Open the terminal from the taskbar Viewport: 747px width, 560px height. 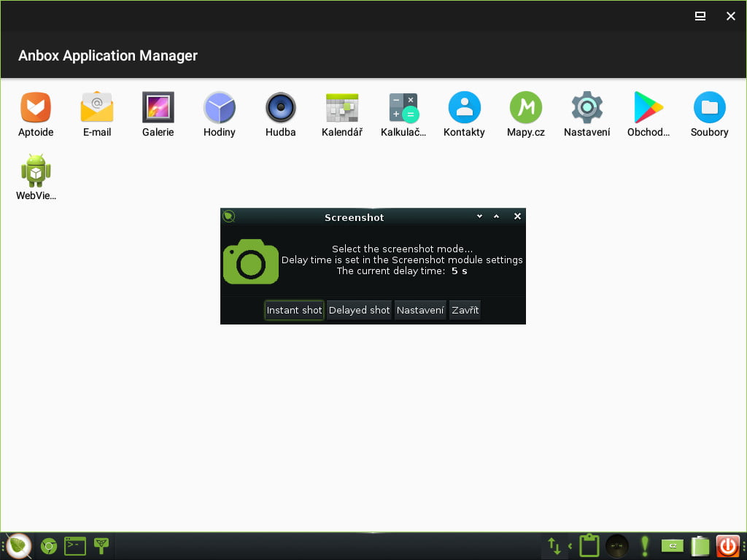point(75,546)
